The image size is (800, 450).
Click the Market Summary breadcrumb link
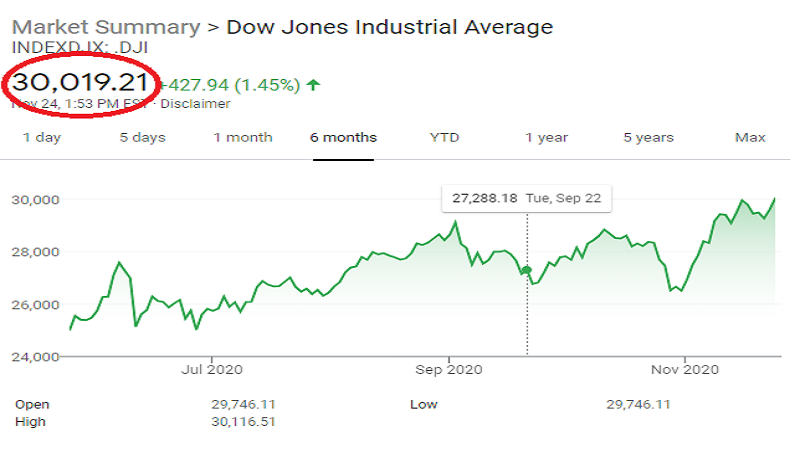[x=104, y=27]
